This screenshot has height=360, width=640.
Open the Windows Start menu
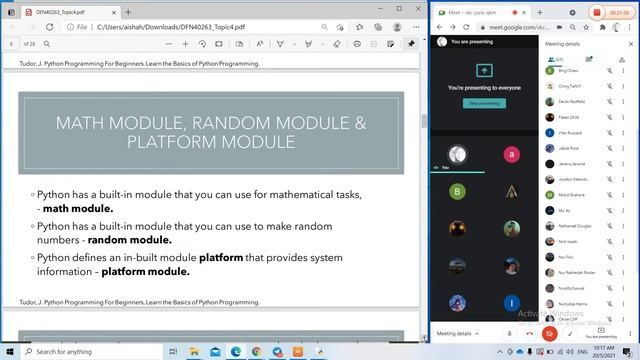point(10,351)
